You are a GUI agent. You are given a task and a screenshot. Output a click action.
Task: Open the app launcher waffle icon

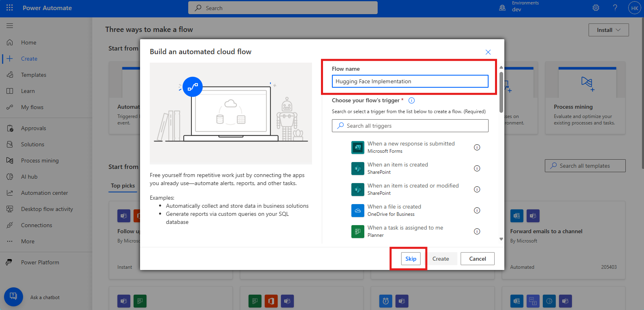tap(10, 8)
